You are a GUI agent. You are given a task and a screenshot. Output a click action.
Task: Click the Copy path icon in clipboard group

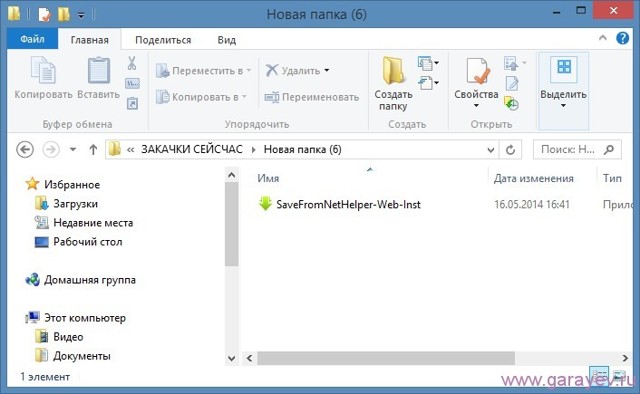(132, 84)
